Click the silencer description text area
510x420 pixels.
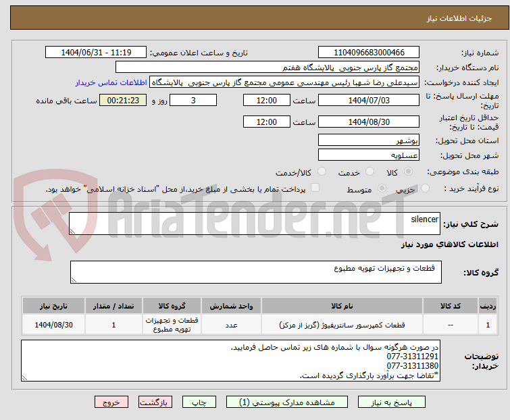coord(255,224)
